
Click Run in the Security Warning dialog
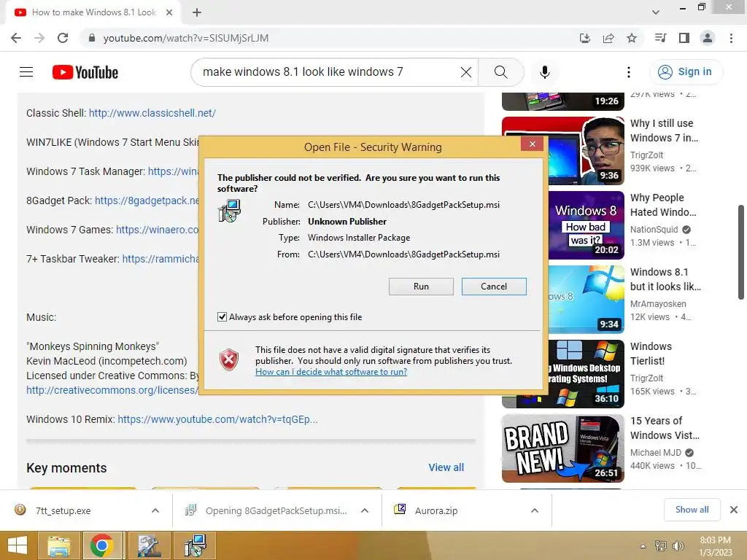point(421,286)
